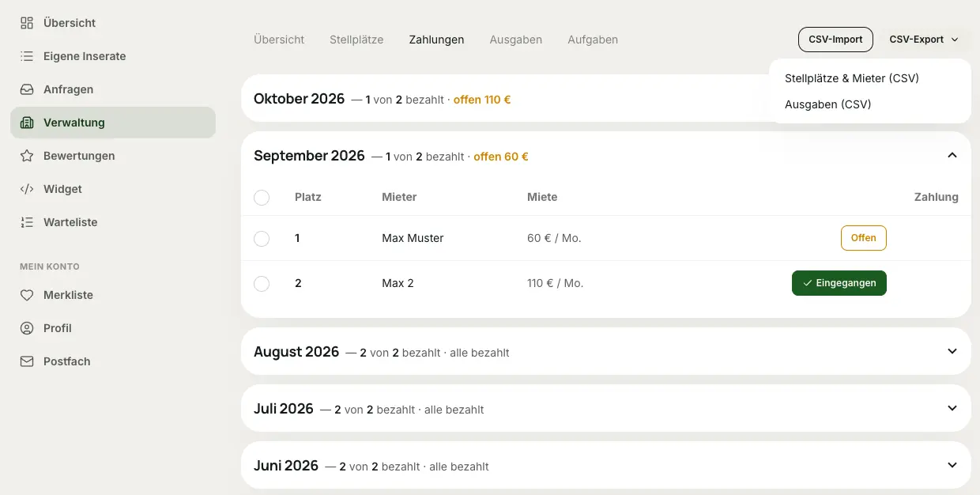Click the Mieter name Max Muster
The width and height of the screenshot is (980, 495).
413,238
